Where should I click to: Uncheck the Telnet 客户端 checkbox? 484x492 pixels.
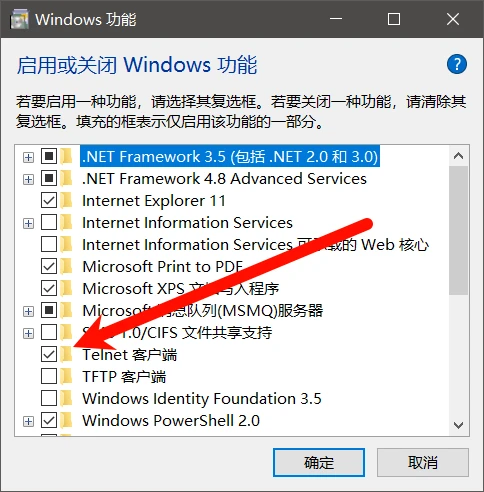(x=49, y=354)
